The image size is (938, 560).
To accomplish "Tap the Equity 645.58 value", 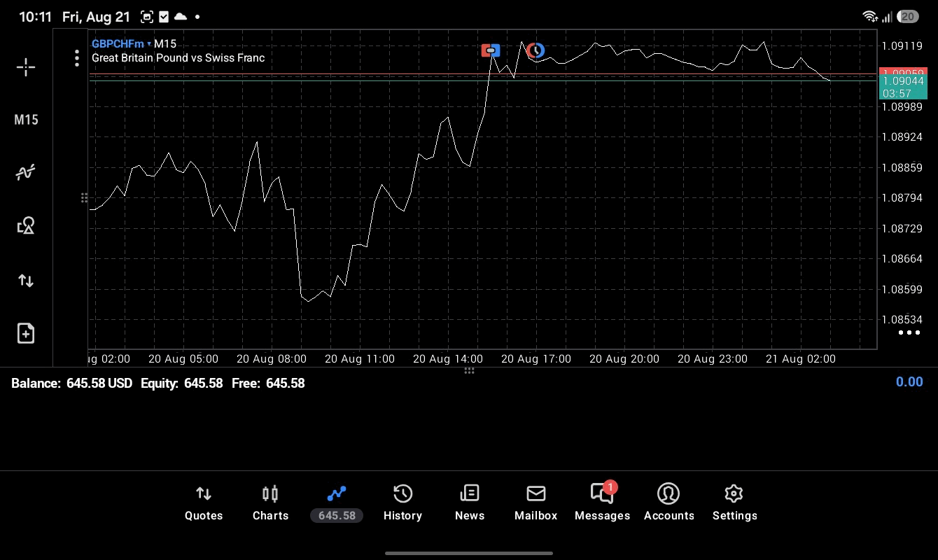I will click(x=181, y=384).
